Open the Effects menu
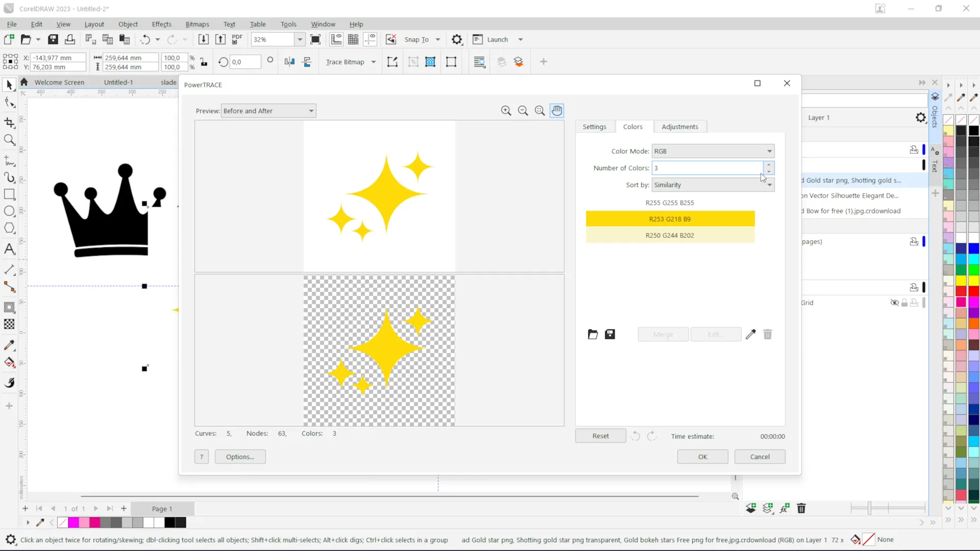The image size is (980, 551). click(161, 24)
